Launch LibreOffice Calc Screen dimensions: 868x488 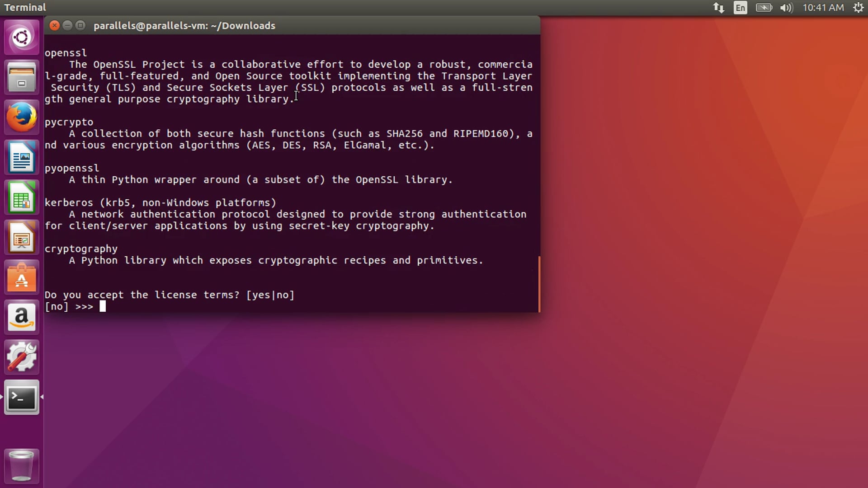22,197
